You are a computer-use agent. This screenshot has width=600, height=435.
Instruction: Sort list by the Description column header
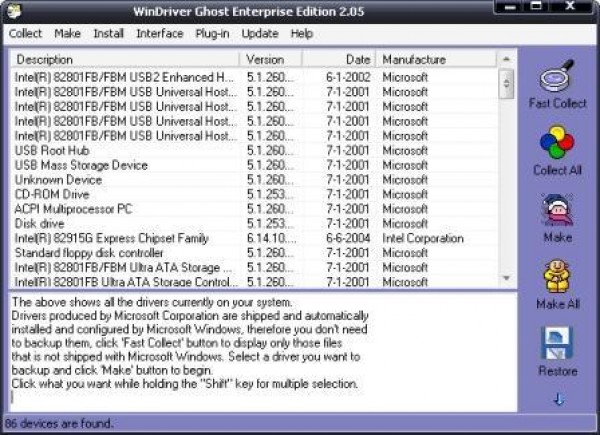(125, 60)
